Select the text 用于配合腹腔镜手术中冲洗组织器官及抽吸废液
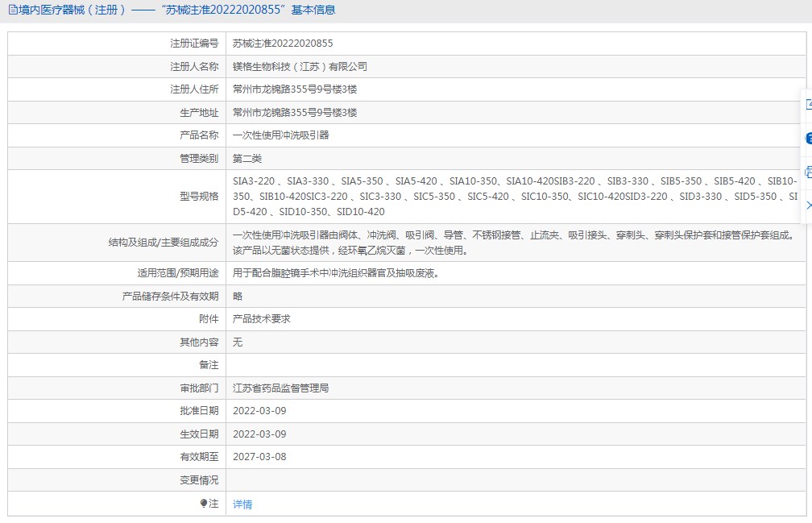Image resolution: width=812 pixels, height=523 pixels. [x=336, y=273]
